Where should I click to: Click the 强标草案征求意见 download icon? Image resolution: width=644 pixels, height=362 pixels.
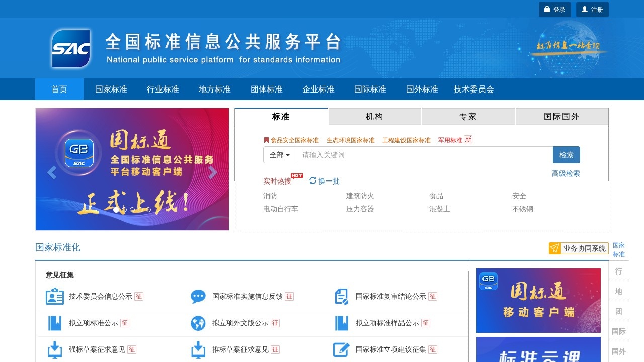[x=55, y=349]
